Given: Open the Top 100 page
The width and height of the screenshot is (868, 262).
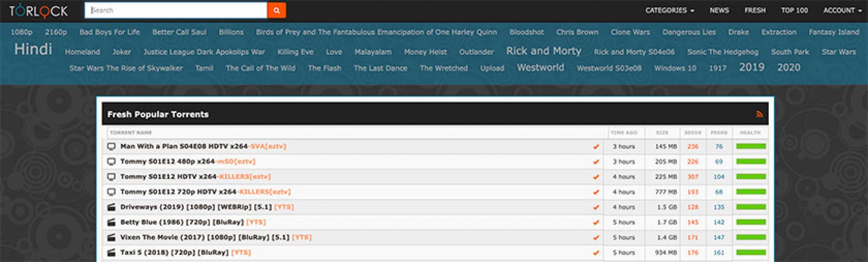Looking at the screenshot, I should (x=794, y=11).
